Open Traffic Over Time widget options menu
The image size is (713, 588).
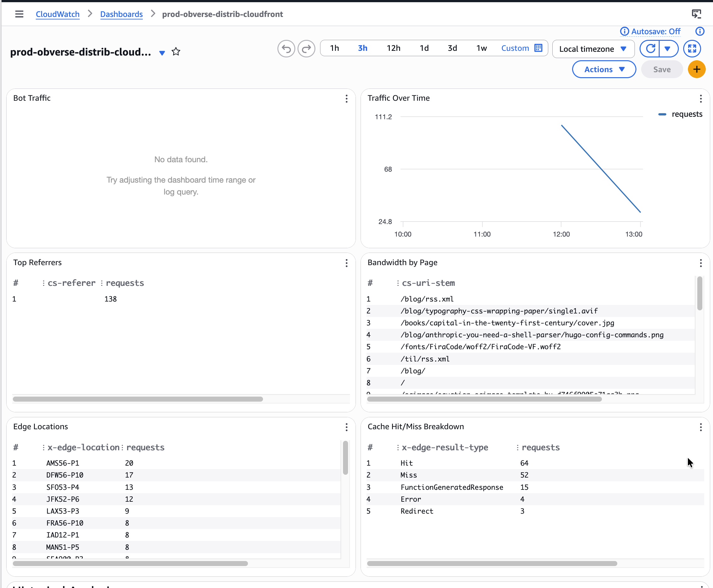point(700,99)
